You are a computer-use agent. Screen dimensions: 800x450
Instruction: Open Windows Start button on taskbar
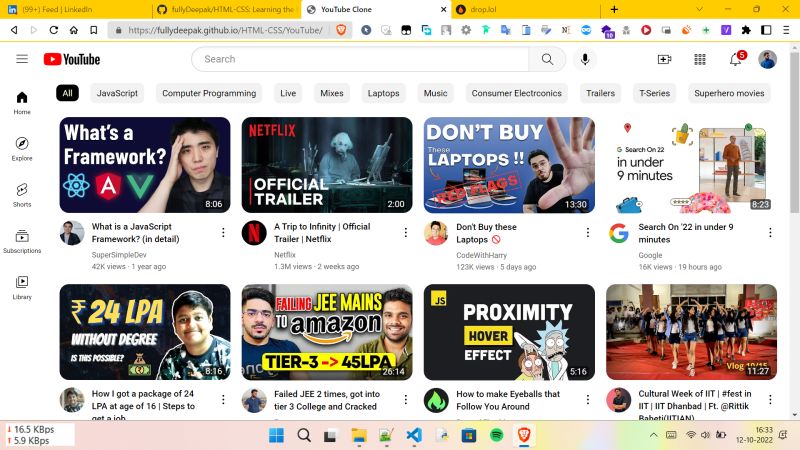pos(277,435)
